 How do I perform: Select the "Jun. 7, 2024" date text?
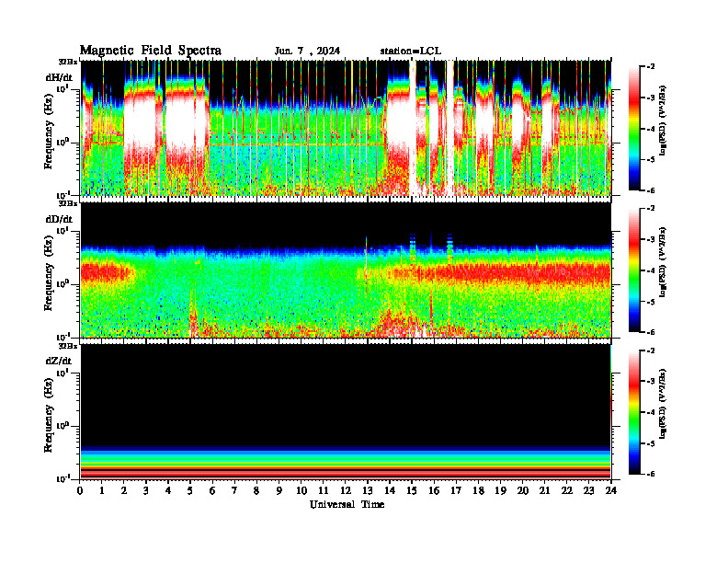[307, 51]
